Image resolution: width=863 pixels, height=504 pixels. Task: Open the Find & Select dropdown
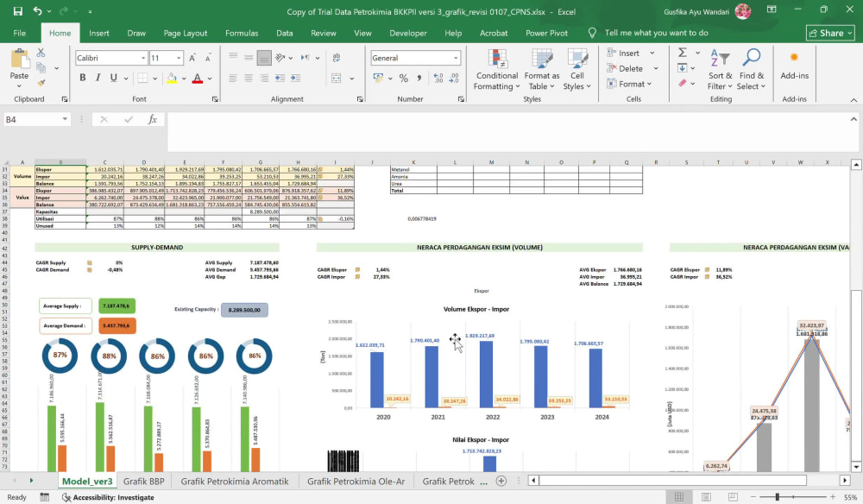coord(752,71)
